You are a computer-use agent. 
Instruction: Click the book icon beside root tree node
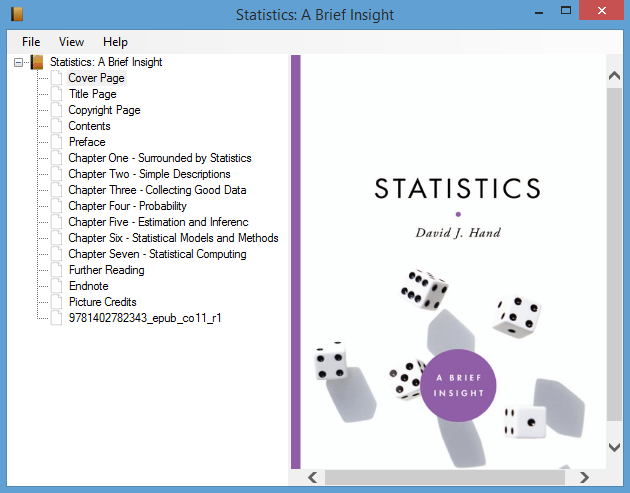click(37, 62)
